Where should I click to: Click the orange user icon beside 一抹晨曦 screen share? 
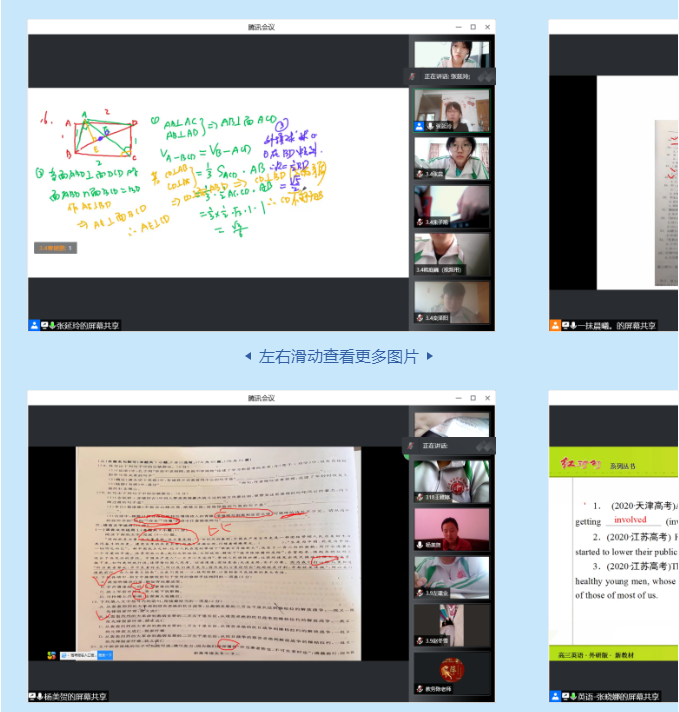pos(555,325)
